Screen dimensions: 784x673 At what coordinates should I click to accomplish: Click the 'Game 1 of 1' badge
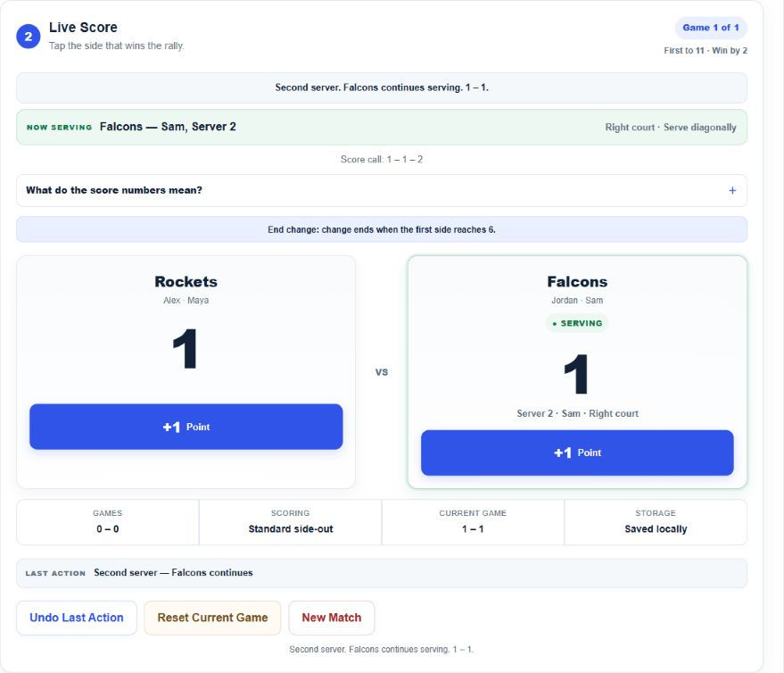pyautogui.click(x=711, y=28)
